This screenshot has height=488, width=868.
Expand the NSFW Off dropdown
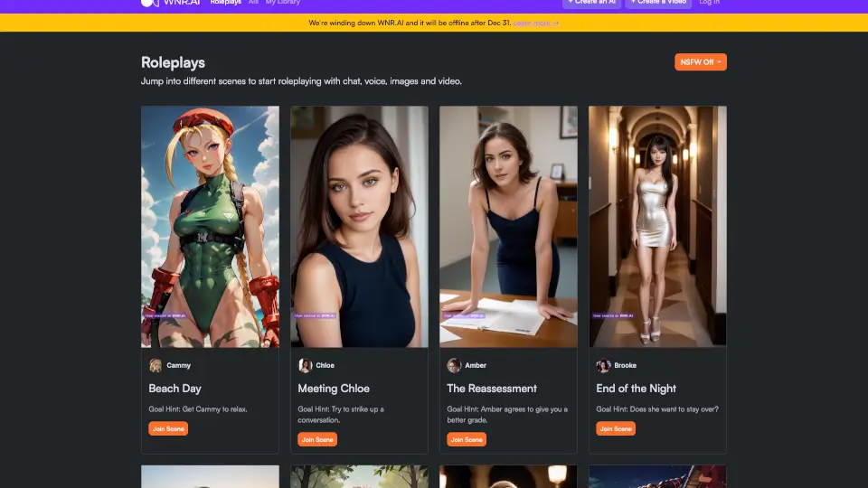point(700,62)
